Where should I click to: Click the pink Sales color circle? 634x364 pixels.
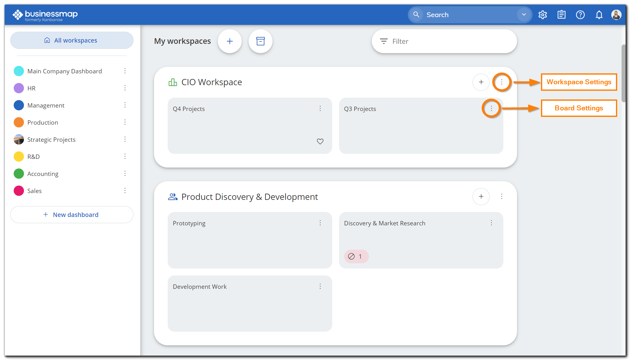[19, 191]
